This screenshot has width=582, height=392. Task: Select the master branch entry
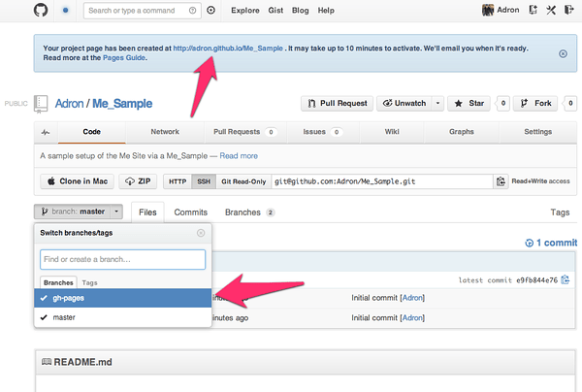pos(123,317)
